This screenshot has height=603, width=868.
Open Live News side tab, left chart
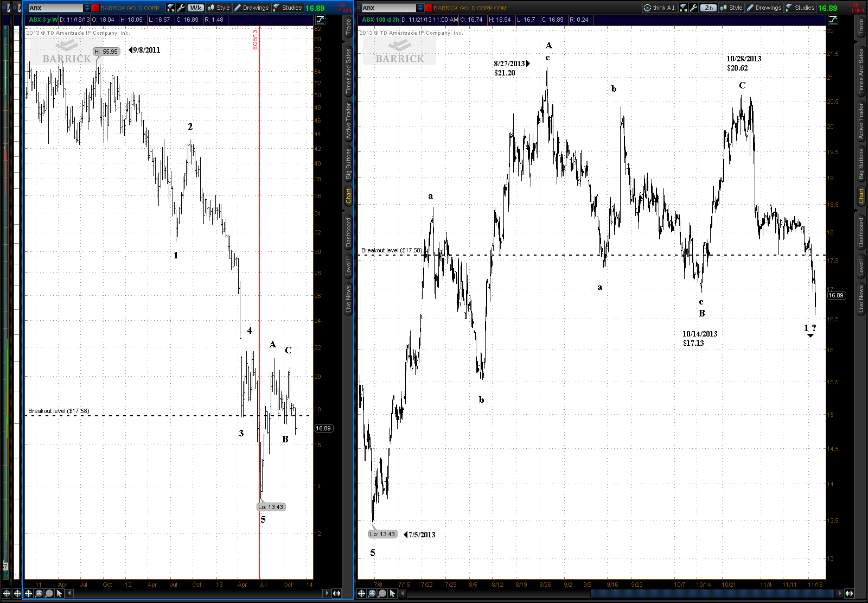pos(348,299)
